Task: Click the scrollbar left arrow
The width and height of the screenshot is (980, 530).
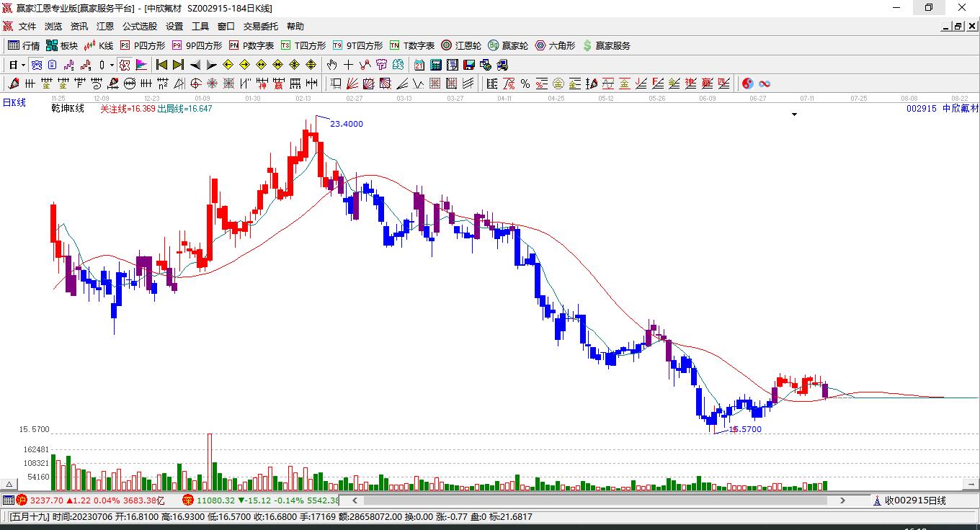Action: 354,500
